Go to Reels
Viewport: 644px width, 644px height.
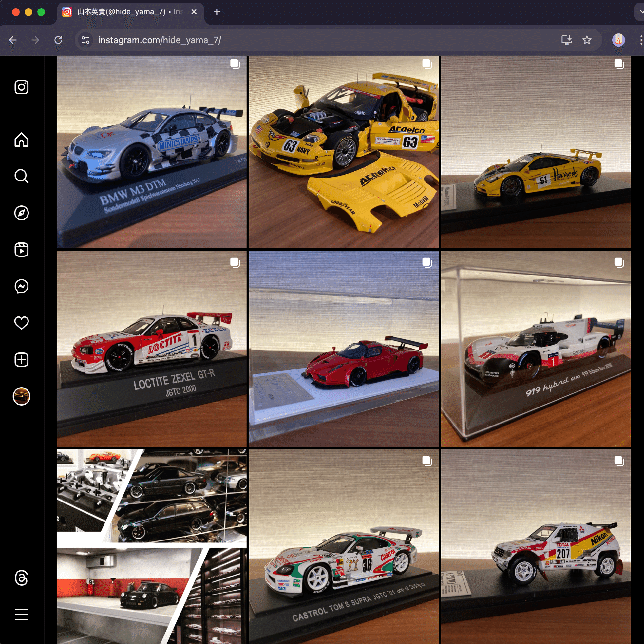click(21, 250)
